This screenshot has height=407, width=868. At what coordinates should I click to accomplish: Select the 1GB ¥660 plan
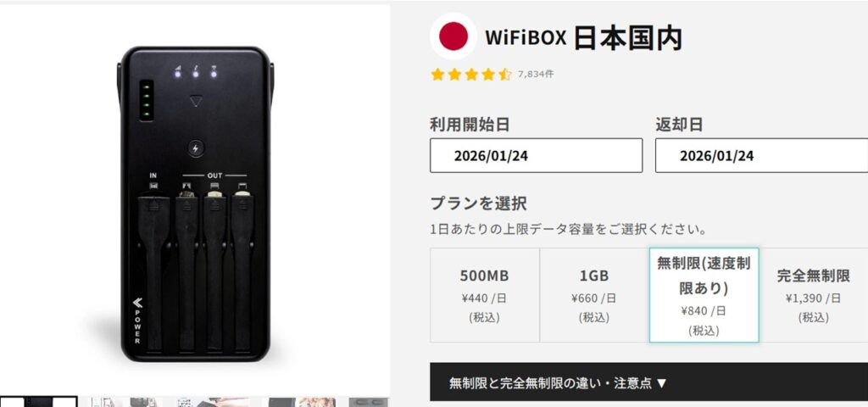click(594, 295)
